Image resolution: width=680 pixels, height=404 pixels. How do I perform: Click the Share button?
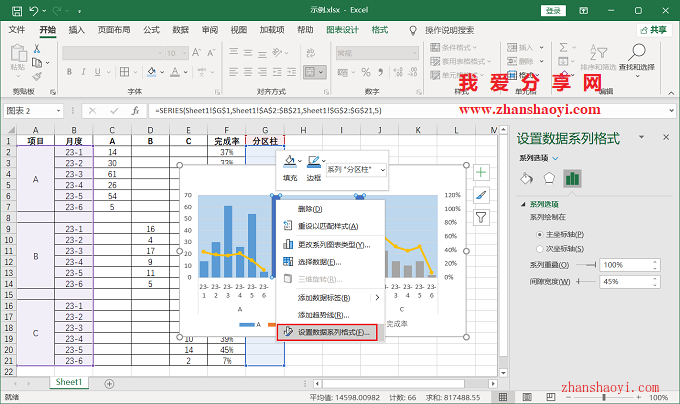tap(654, 30)
